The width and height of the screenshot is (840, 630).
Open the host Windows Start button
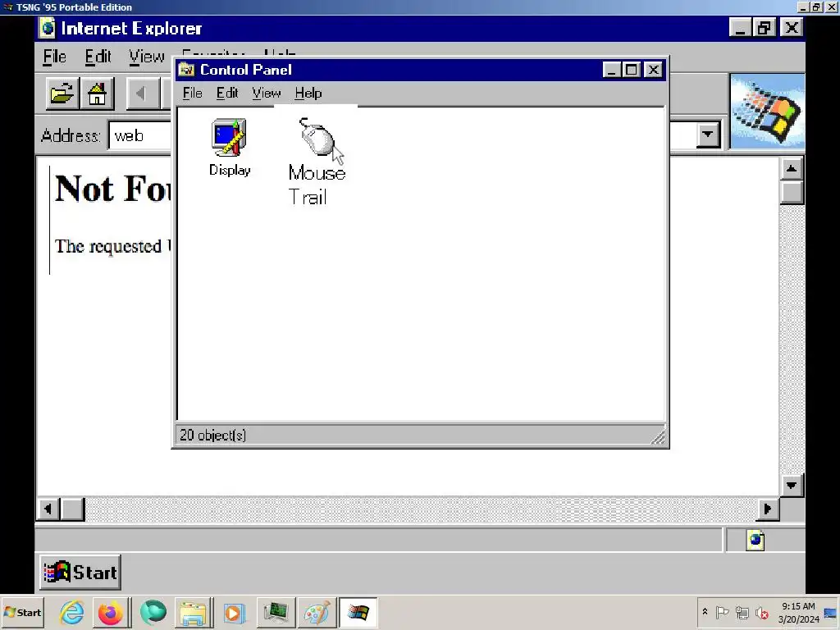pyautogui.click(x=22, y=612)
